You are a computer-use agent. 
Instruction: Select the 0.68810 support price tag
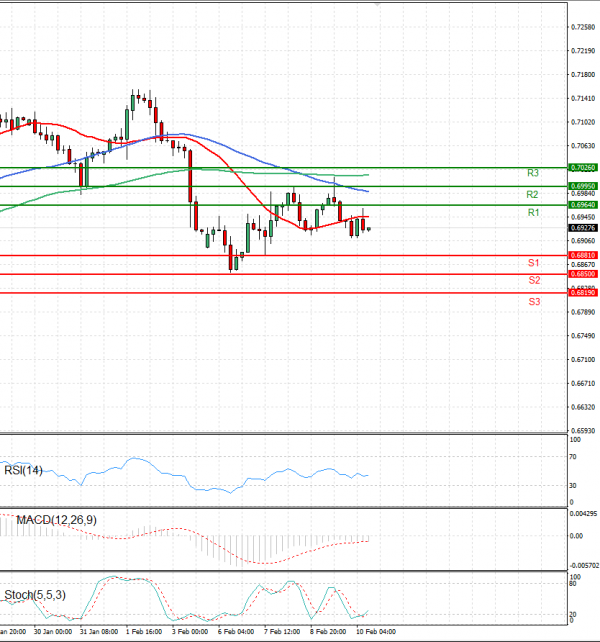(x=583, y=255)
